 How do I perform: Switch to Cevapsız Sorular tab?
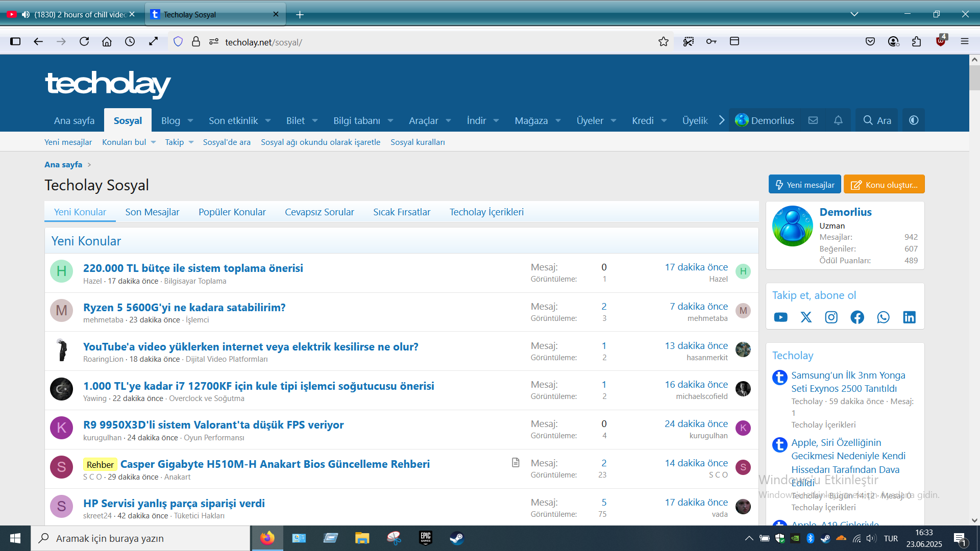click(320, 212)
